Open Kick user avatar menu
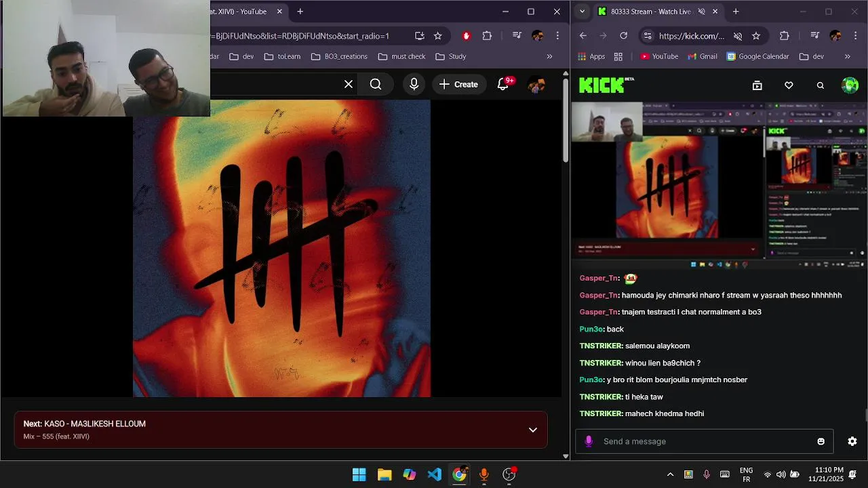This screenshot has height=488, width=868. [x=850, y=85]
